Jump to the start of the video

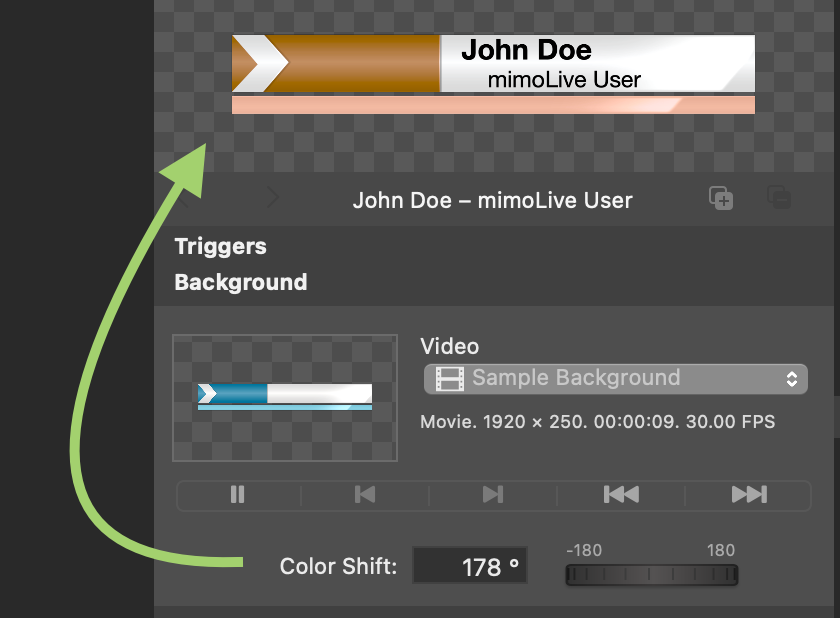coord(621,494)
